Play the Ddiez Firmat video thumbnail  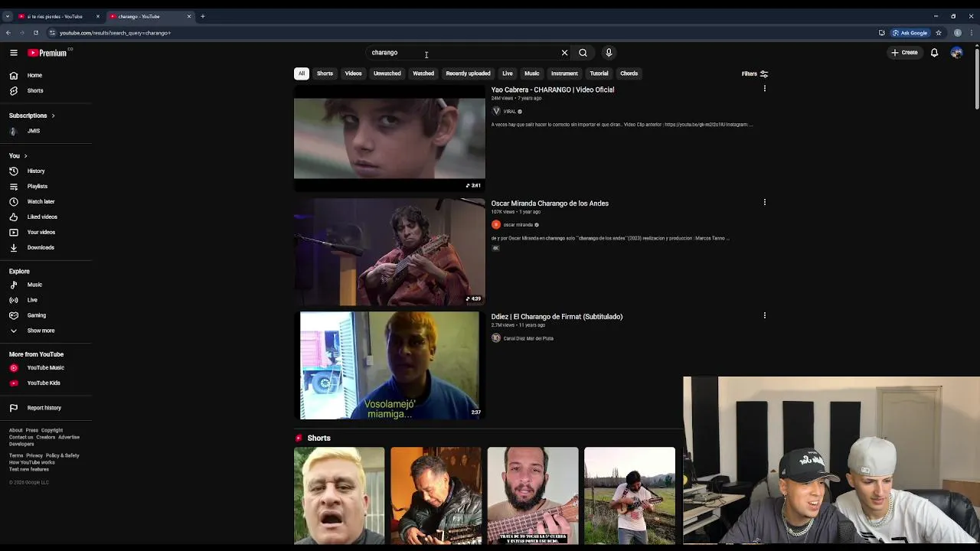pyautogui.click(x=390, y=365)
